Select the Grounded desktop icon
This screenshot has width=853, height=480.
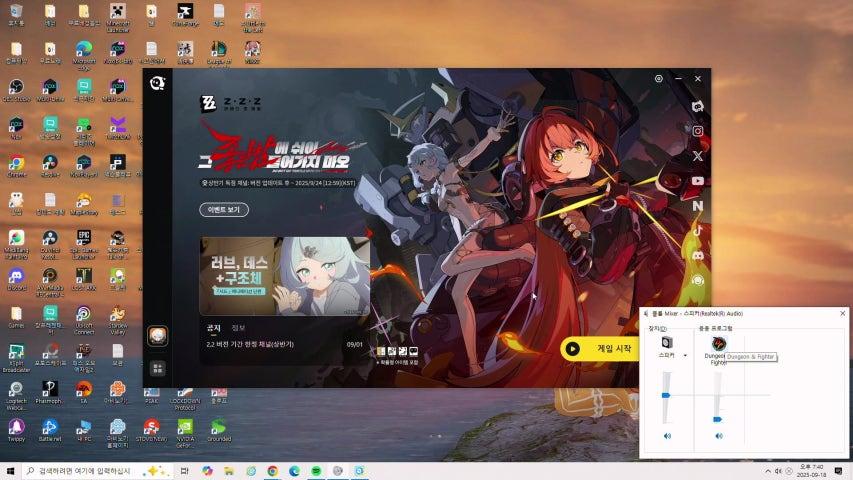tap(219, 430)
